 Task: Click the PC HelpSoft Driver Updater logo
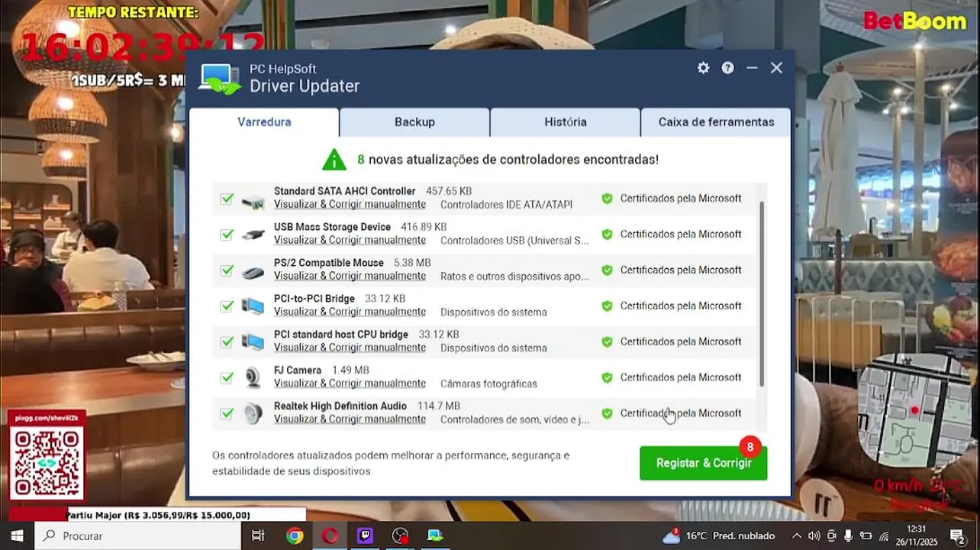point(221,79)
